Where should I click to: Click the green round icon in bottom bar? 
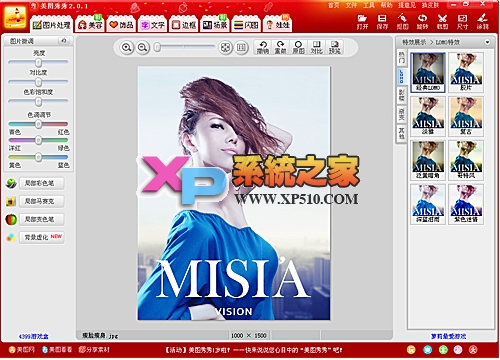[x=443, y=350]
